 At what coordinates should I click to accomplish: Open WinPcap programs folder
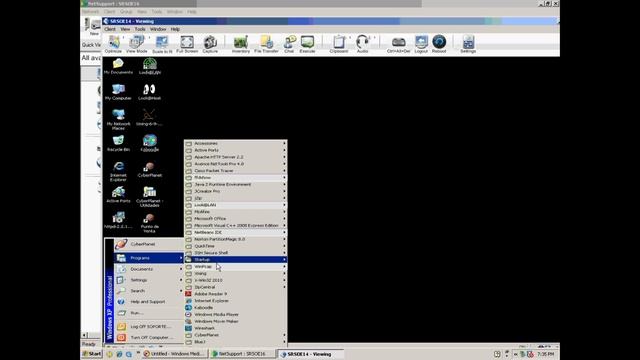tap(236, 267)
